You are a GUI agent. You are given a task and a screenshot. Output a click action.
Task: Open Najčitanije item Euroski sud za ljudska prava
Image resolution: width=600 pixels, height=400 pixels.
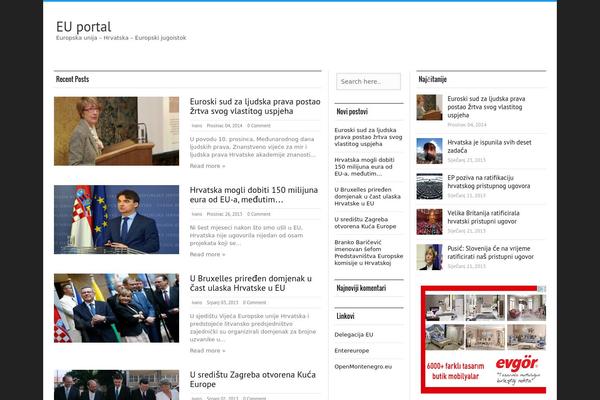click(486, 107)
